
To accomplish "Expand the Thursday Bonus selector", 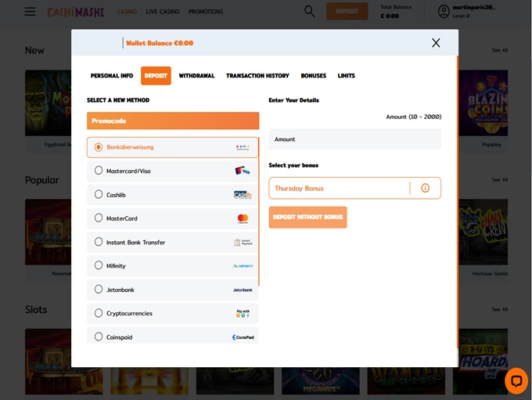I will coord(338,188).
